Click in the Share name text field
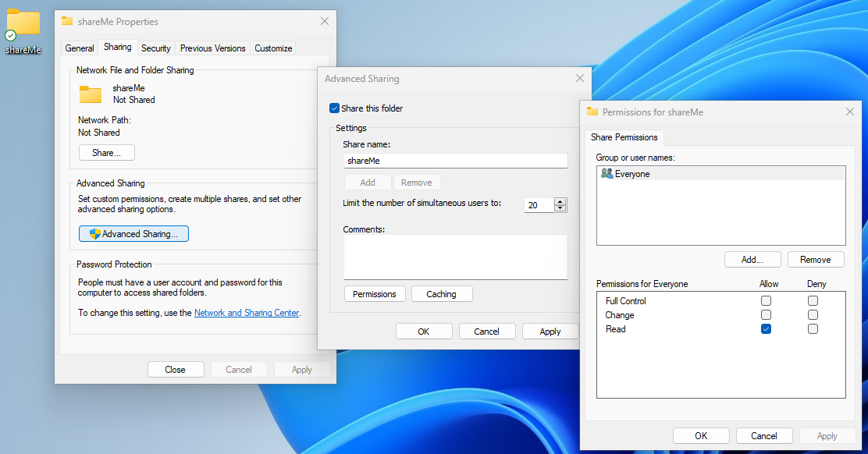Image resolution: width=868 pixels, height=454 pixels. 455,161
